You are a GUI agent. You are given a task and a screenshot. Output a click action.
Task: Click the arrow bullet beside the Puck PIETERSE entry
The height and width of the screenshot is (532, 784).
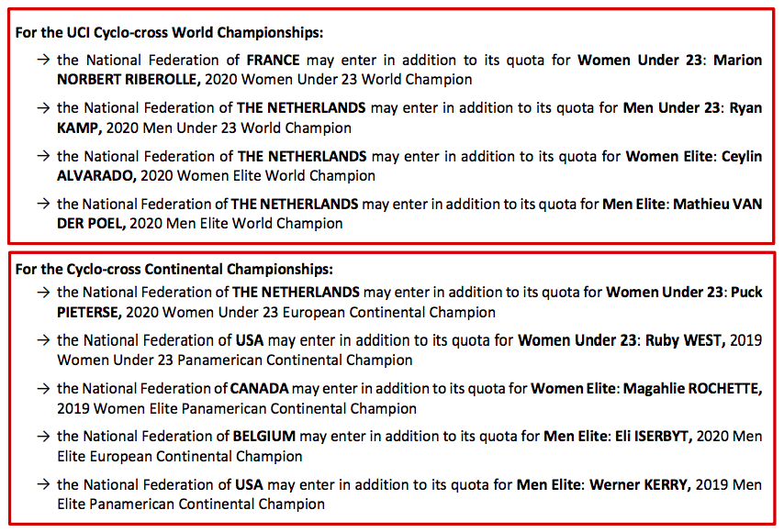click(x=43, y=293)
